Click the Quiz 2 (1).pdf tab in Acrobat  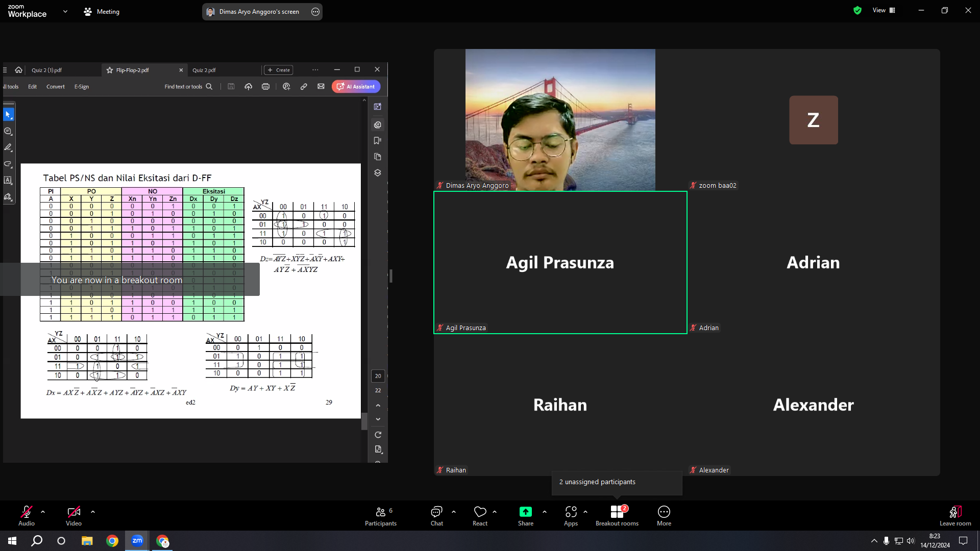[47, 70]
